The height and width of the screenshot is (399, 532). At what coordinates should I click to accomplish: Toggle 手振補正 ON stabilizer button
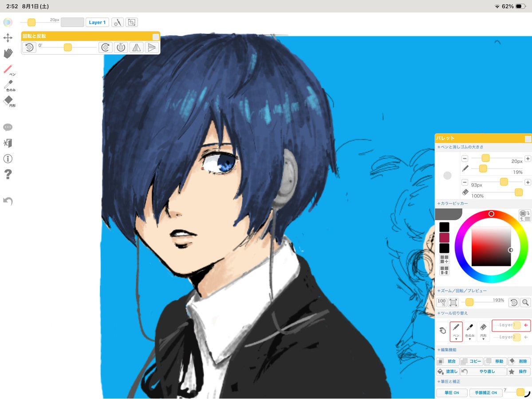tap(486, 392)
